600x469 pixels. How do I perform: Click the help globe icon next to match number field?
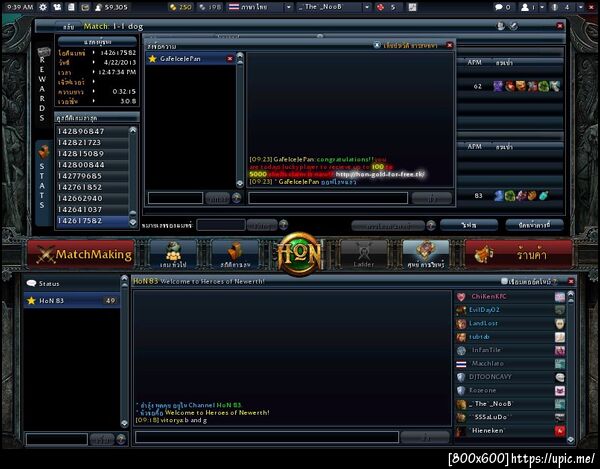click(x=284, y=225)
